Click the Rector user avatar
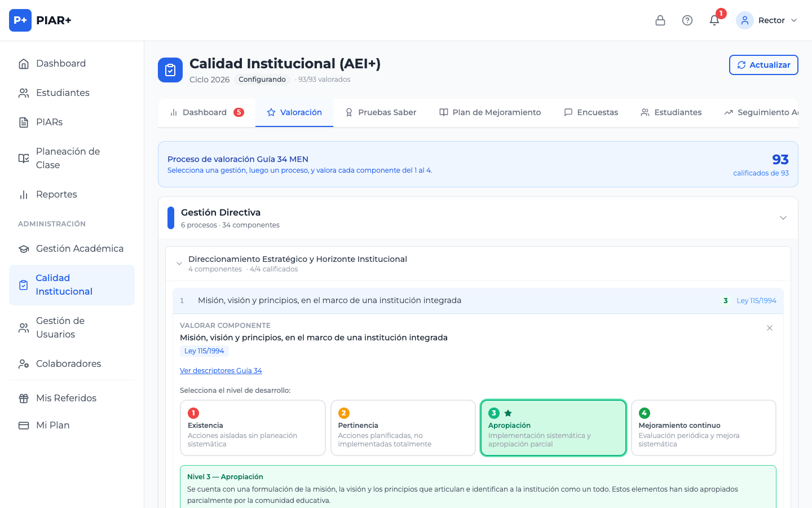This screenshot has height=508, width=812. pos(745,20)
